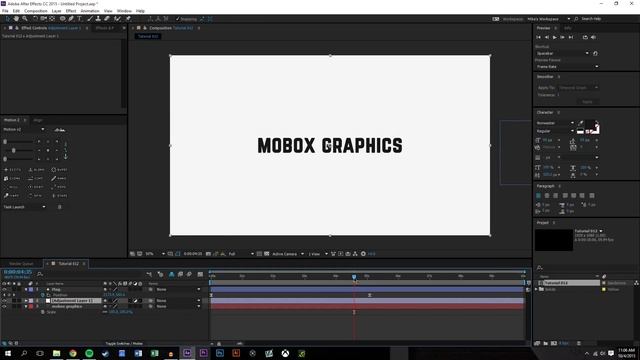Open the viewer magnification dropdown
The width and height of the screenshot is (640, 360).
(155, 254)
